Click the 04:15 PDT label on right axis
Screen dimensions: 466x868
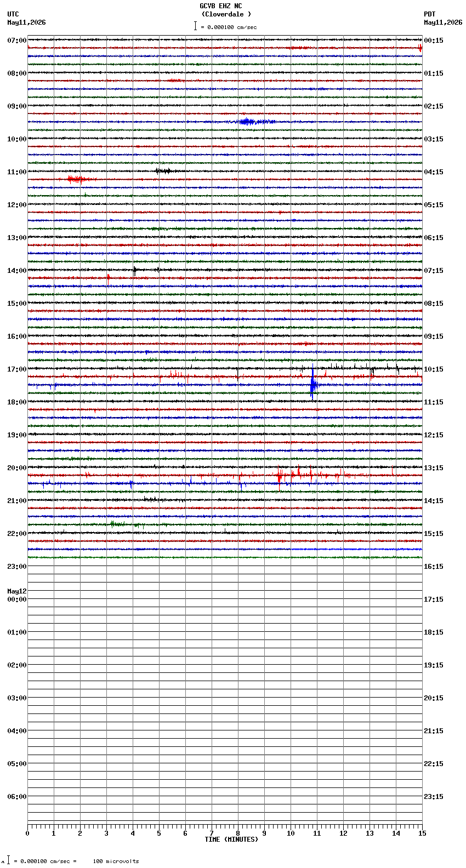434,172
